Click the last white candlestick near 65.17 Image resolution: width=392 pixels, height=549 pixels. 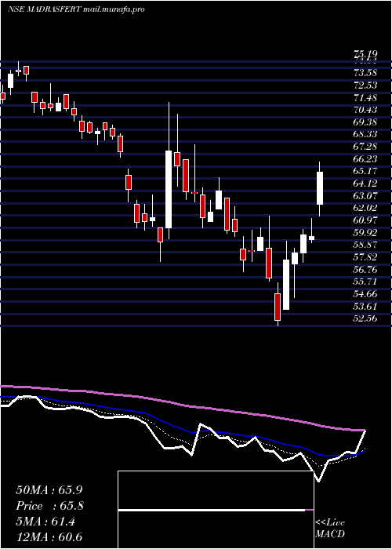click(320, 188)
